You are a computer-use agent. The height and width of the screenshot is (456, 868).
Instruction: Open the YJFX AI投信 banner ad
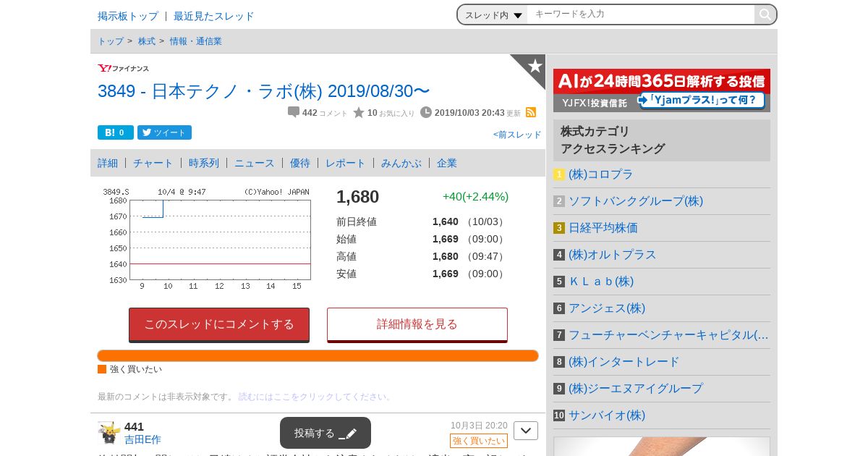[662, 90]
